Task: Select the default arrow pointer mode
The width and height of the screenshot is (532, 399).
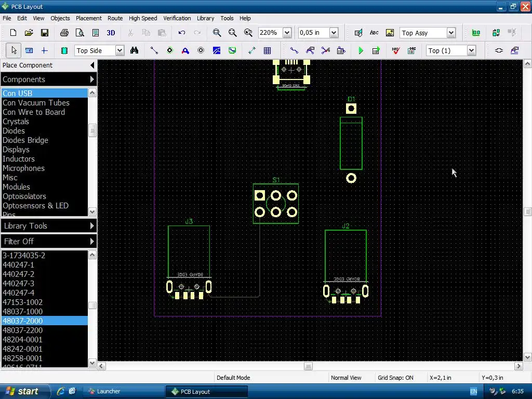Action: pyautogui.click(x=14, y=50)
